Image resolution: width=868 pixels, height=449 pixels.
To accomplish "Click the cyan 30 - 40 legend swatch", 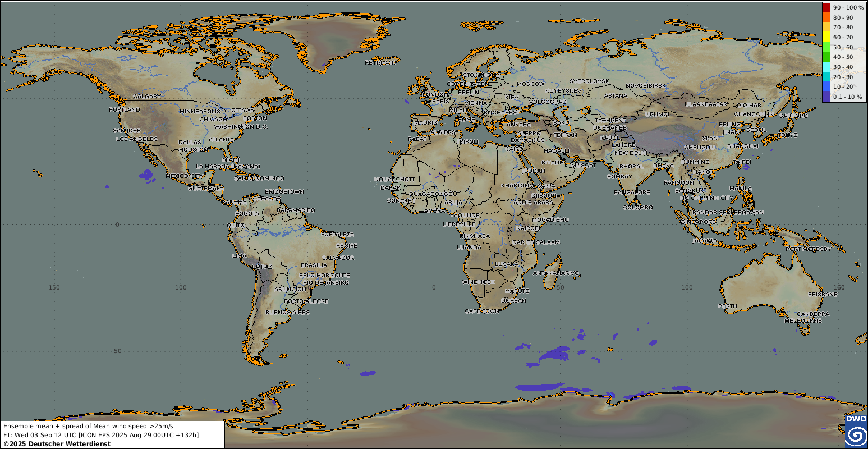I will 826,67.
